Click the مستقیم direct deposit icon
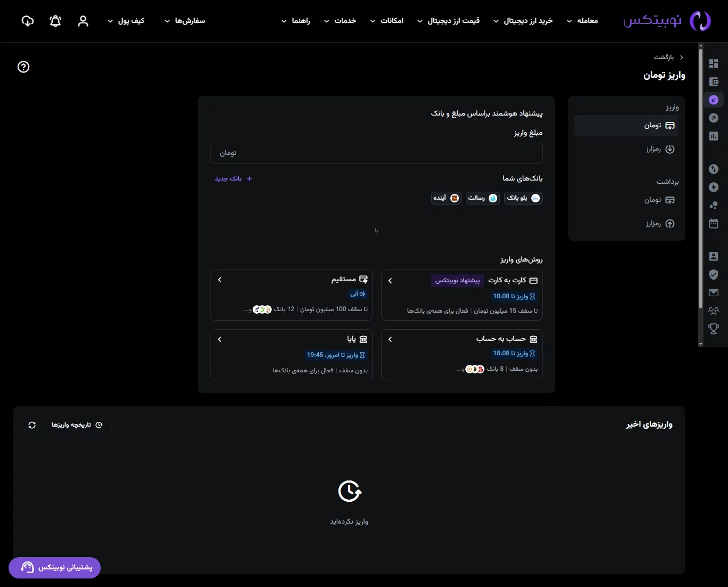 (363, 279)
